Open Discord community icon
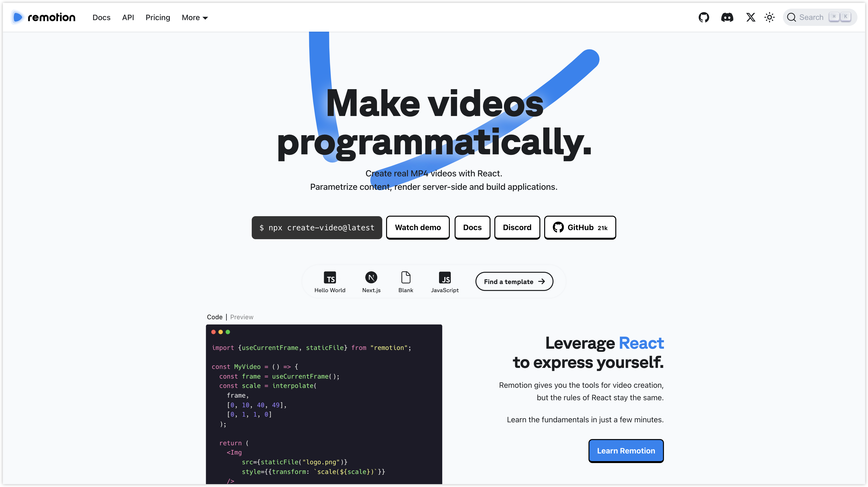The width and height of the screenshot is (868, 487). pyautogui.click(x=727, y=17)
